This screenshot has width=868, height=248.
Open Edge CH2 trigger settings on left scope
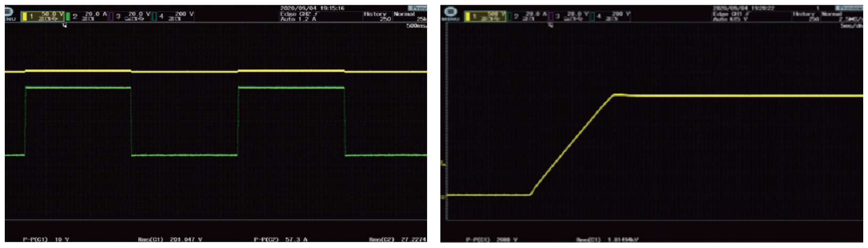tap(299, 16)
